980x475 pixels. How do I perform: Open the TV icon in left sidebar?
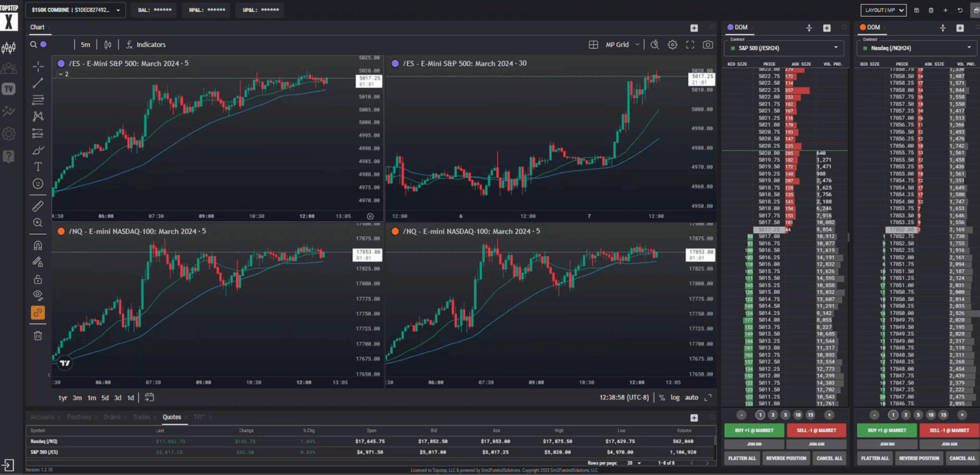9,89
